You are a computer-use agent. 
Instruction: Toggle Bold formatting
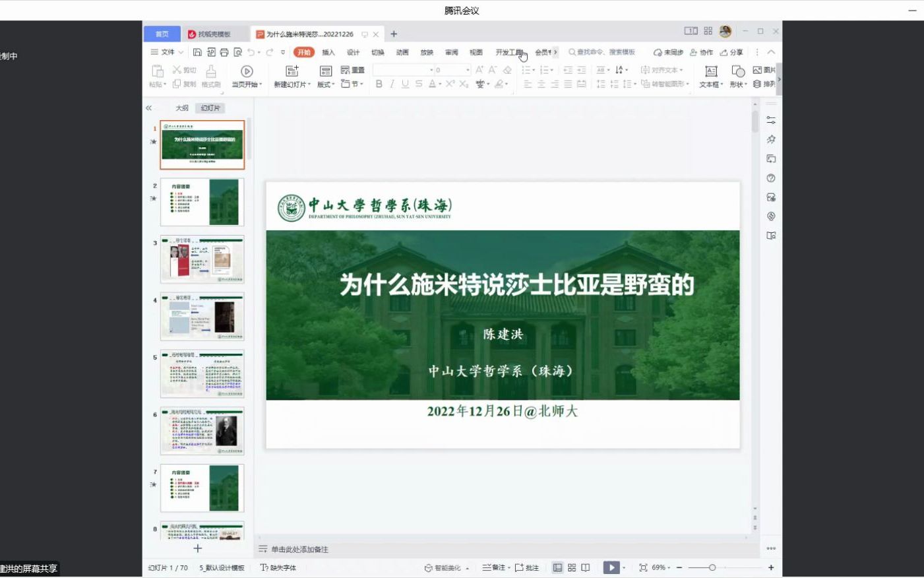[x=379, y=84]
